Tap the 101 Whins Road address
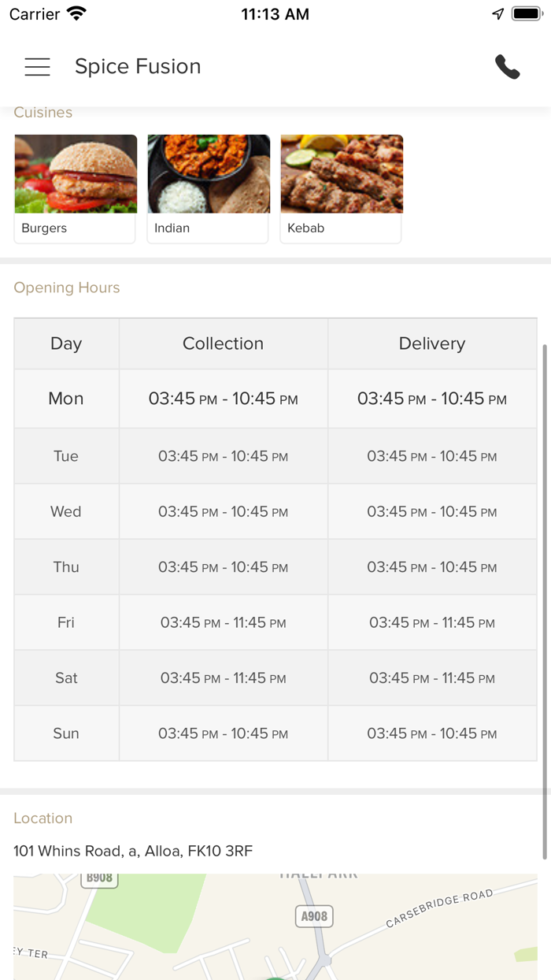 pos(133,851)
